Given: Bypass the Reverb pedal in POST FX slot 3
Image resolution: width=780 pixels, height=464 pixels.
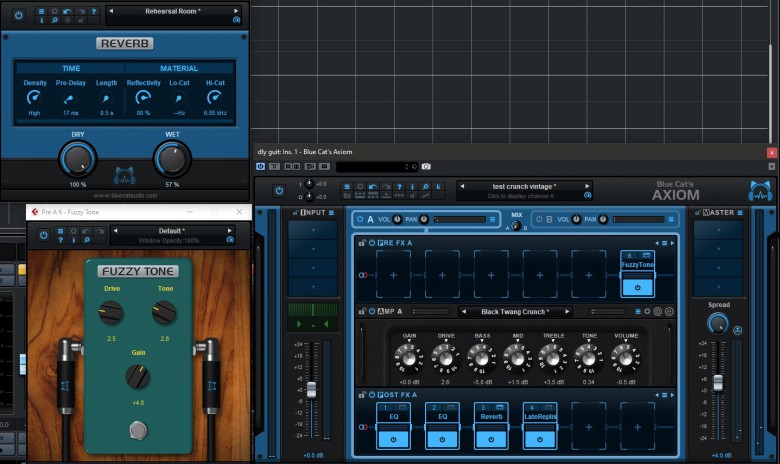Looking at the screenshot, I should (x=491, y=440).
